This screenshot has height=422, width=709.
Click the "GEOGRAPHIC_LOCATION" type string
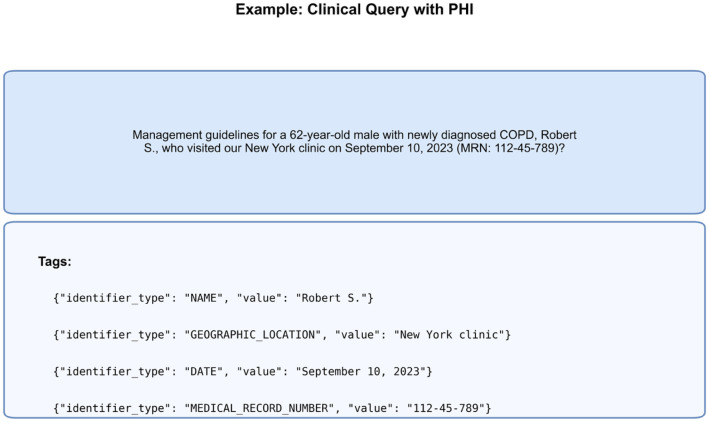(x=253, y=335)
